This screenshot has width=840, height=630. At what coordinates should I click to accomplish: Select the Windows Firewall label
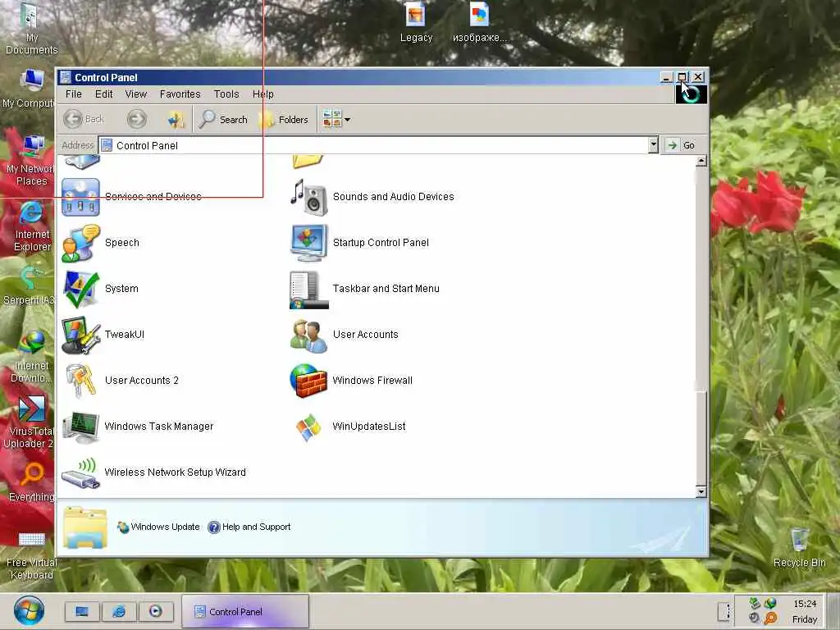click(x=372, y=381)
